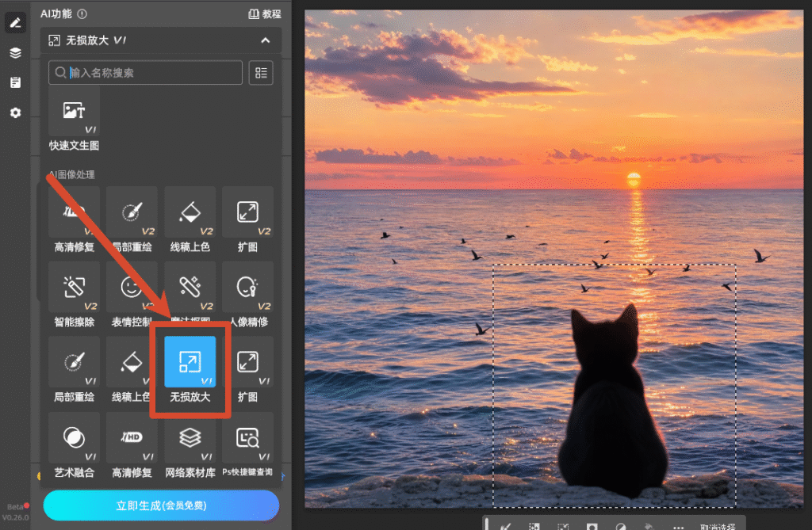Choose the 高清修复 V1 tile with HD icon
The image size is (812, 530).
pyautogui.click(x=132, y=446)
